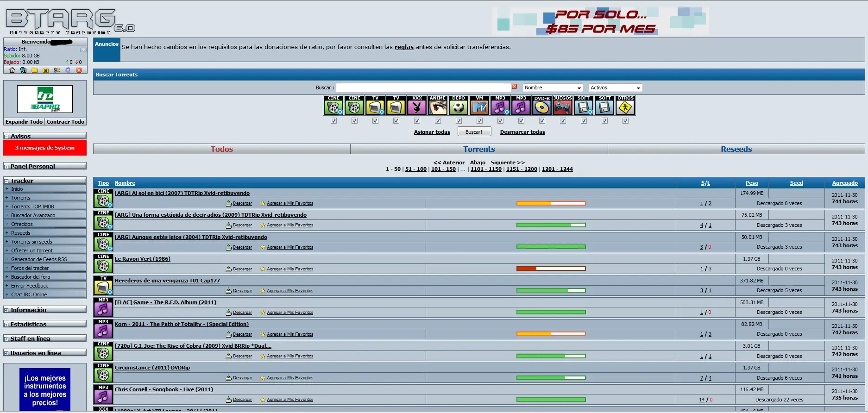
Task: Click the CINE icon on Le Rayon Vert row
Action: (x=103, y=263)
